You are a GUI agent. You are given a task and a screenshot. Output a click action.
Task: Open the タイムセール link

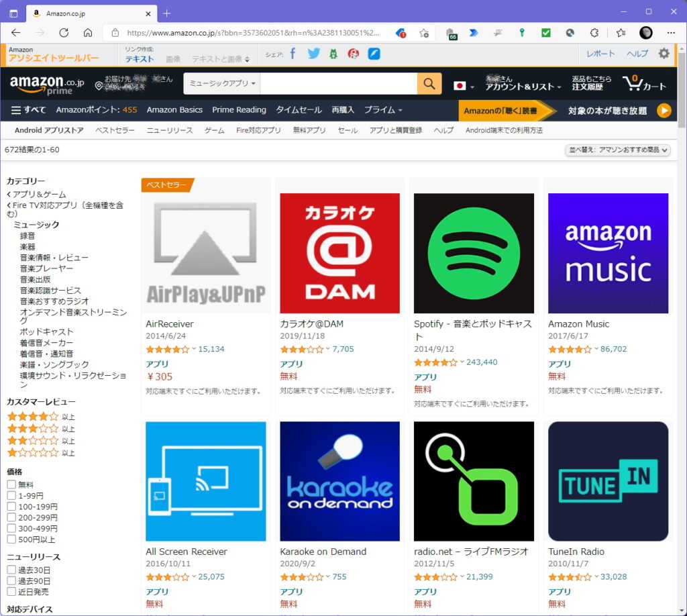point(299,110)
